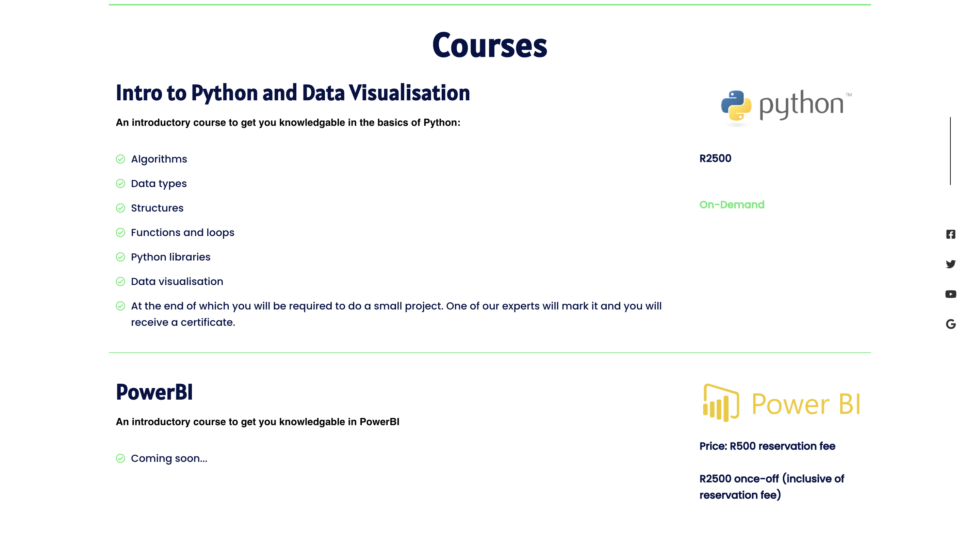Screen dimensions: 980x536
Task: Open the Google social icon
Action: coord(950,324)
